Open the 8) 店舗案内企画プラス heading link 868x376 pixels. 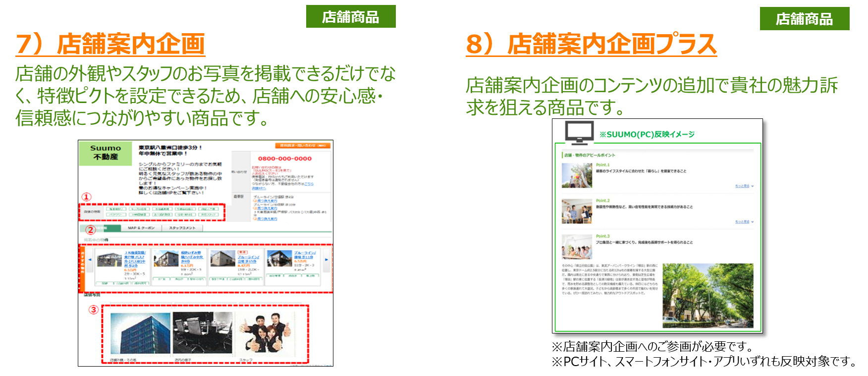coord(591,44)
